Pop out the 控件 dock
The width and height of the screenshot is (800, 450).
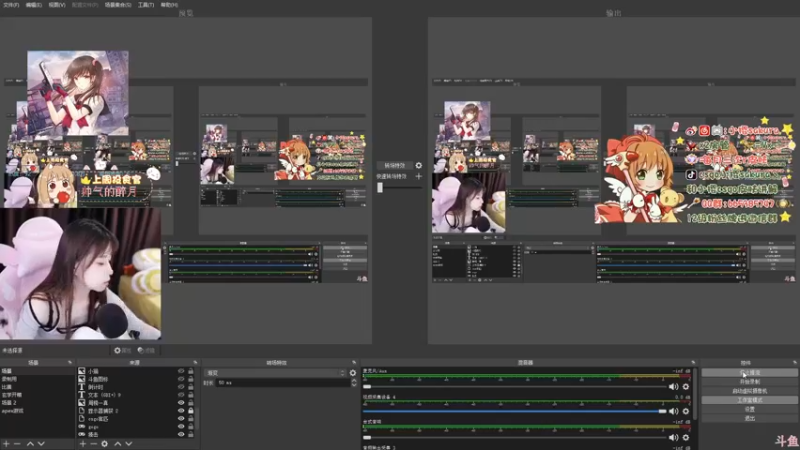[794, 362]
